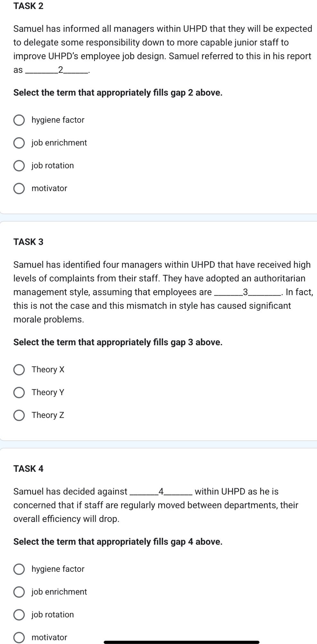This screenshot has width=317, height=644.
Task: Select "hygiene factor" for gap 4
Action: click(19, 569)
